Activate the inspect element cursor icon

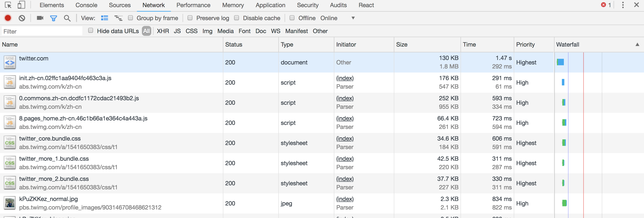pos(8,5)
